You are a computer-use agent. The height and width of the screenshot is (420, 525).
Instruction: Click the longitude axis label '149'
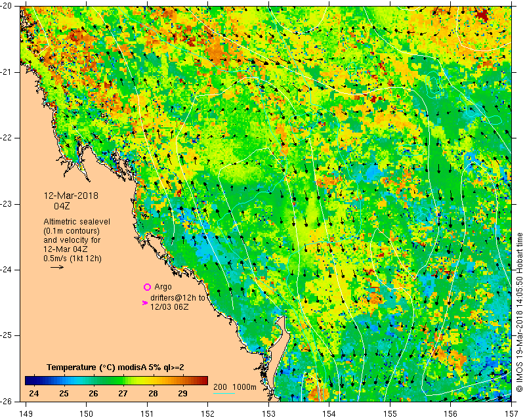coord(26,414)
